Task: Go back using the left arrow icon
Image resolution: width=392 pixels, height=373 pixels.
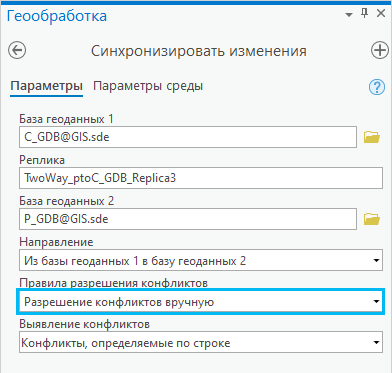Action: point(17,51)
